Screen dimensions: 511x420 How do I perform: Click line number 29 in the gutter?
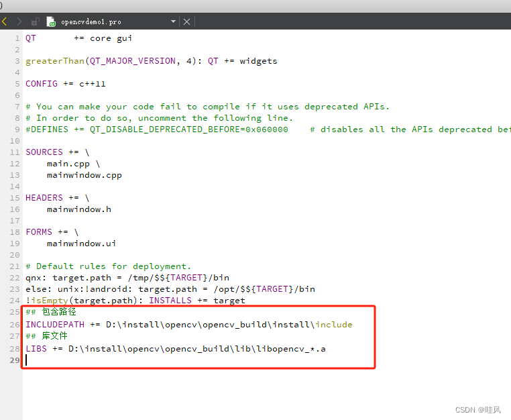[x=15, y=360]
